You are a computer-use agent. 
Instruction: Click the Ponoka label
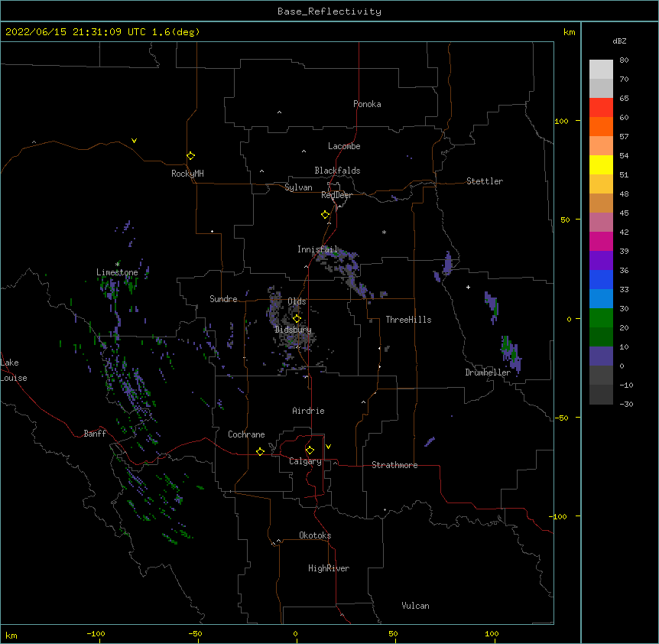(x=367, y=104)
